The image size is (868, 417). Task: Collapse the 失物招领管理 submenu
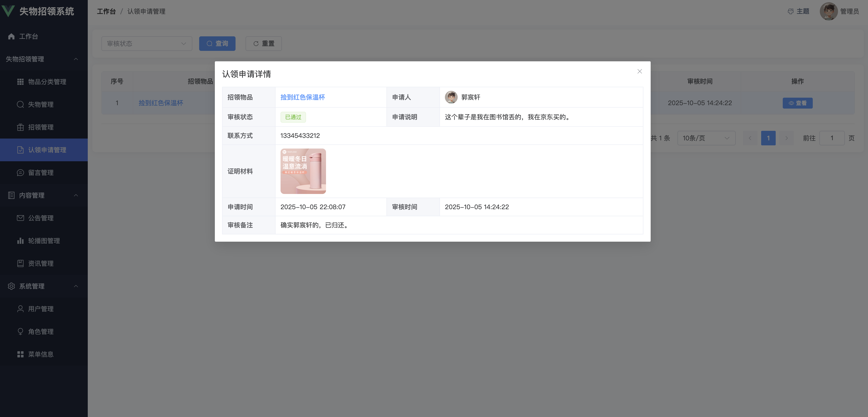75,59
